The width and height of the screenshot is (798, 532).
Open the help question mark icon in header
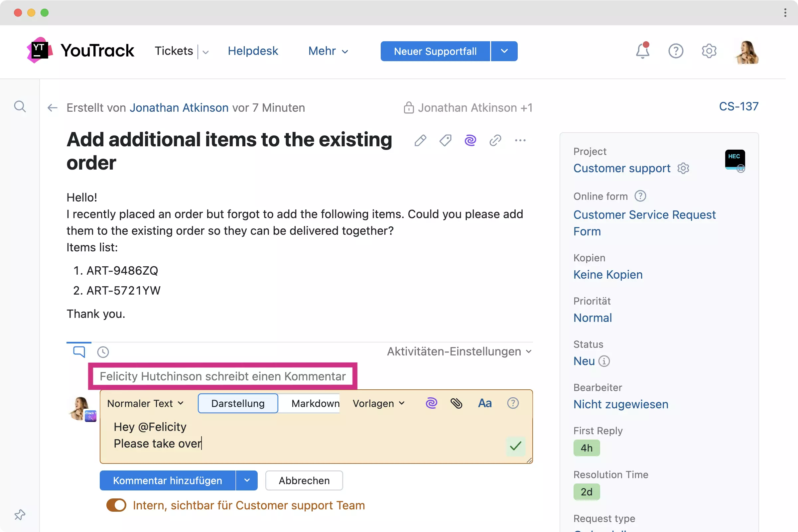coord(676,51)
